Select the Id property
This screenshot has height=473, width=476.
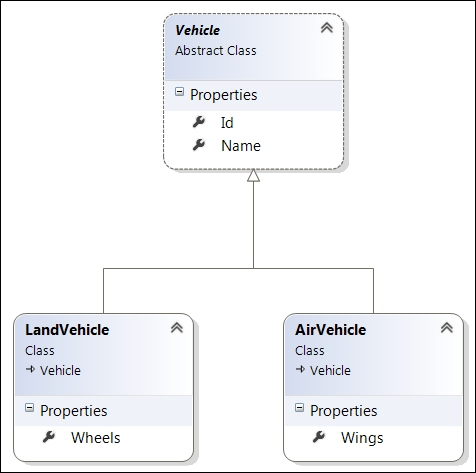tap(227, 123)
